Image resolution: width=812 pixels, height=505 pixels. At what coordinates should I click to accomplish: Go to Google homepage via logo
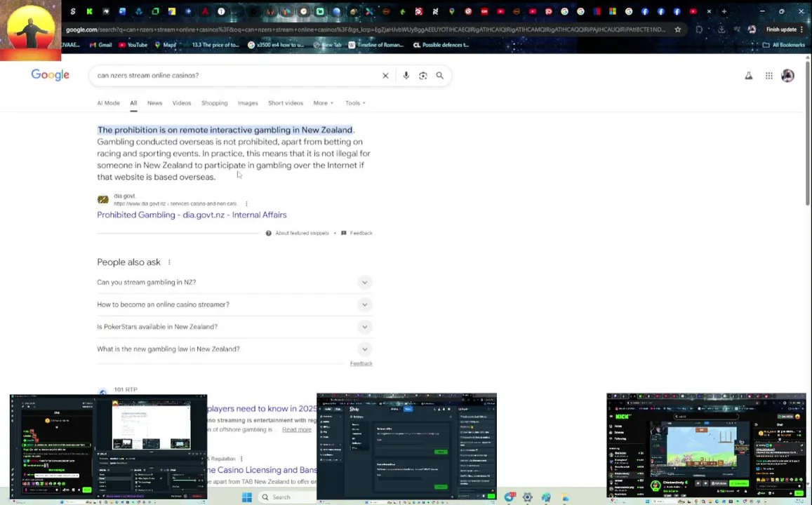pyautogui.click(x=51, y=75)
